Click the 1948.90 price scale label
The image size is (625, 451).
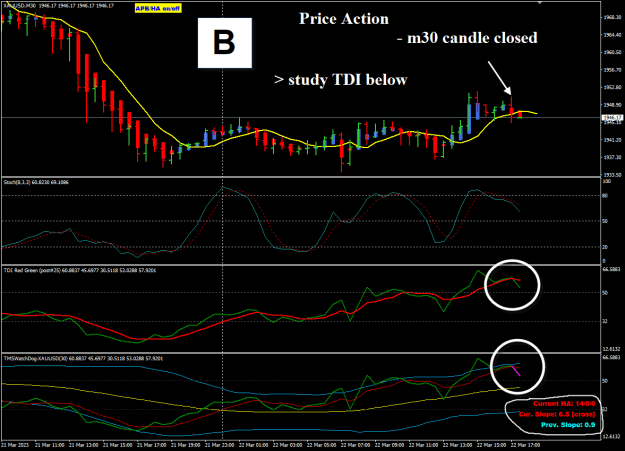pyautogui.click(x=613, y=105)
